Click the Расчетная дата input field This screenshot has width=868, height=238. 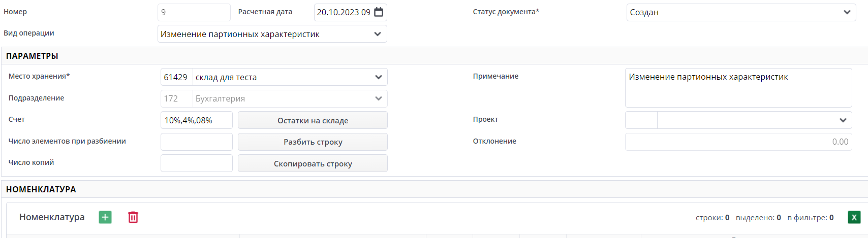344,12
